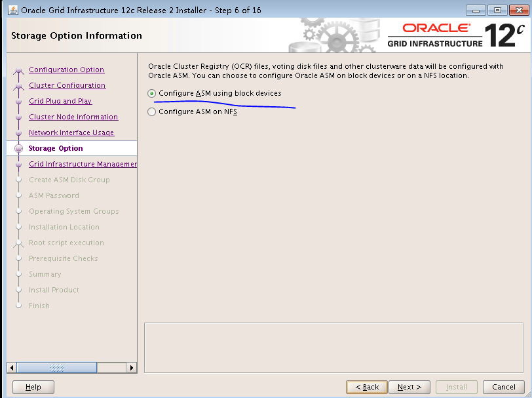Click the Prerequisite Checks step text
This screenshot has width=532, height=398.
[x=64, y=258]
